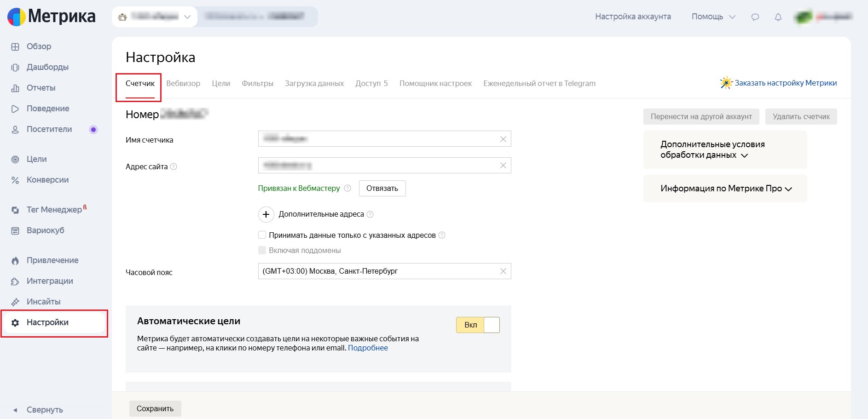This screenshot has height=419, width=868.
Task: Clear the Часовой пояс field
Action: 503,271
